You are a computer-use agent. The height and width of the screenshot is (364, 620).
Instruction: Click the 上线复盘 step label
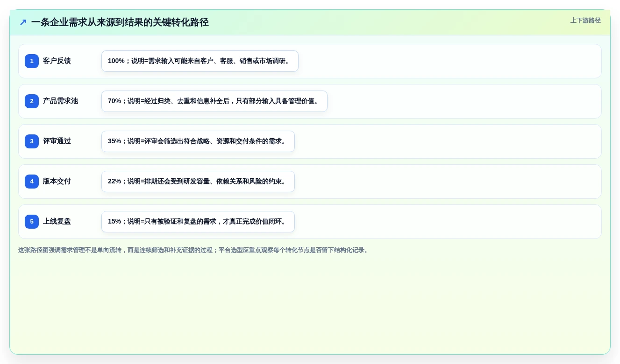point(57,222)
